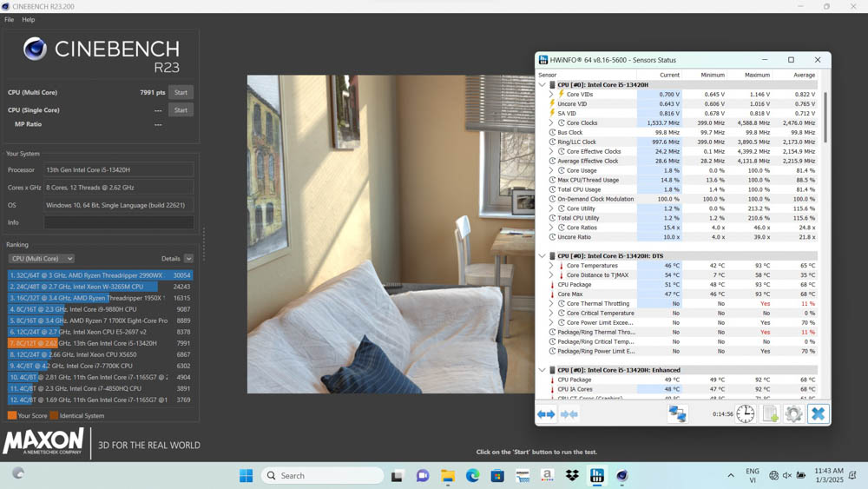Collapse the CPU [#0] Intel Core i5-13420H group
Image resolution: width=868 pixels, height=489 pixels.
[542, 85]
